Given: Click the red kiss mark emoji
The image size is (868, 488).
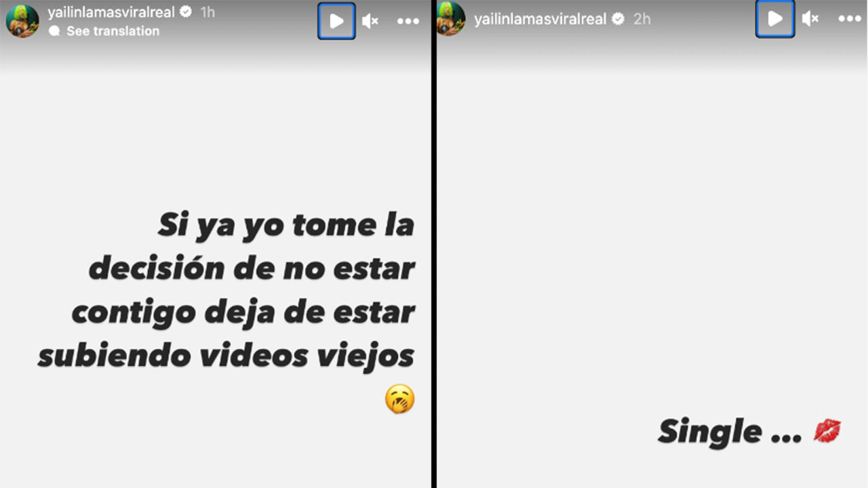Looking at the screenshot, I should 827,431.
